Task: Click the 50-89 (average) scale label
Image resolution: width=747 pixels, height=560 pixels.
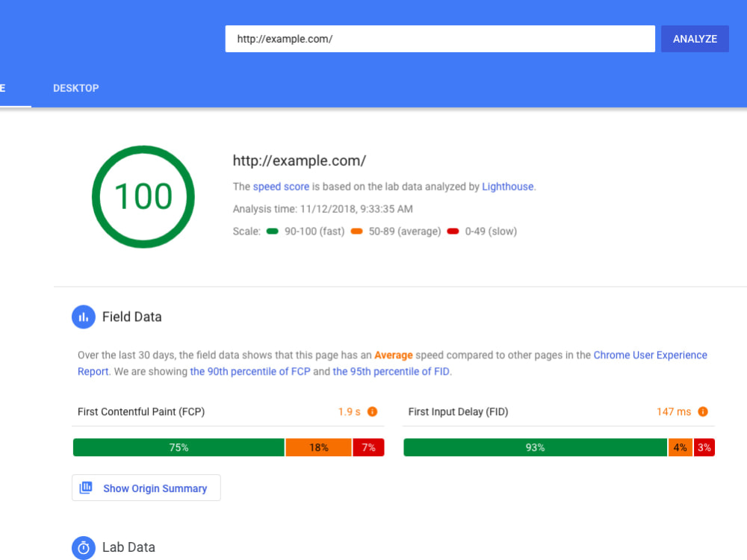Action: click(x=405, y=231)
